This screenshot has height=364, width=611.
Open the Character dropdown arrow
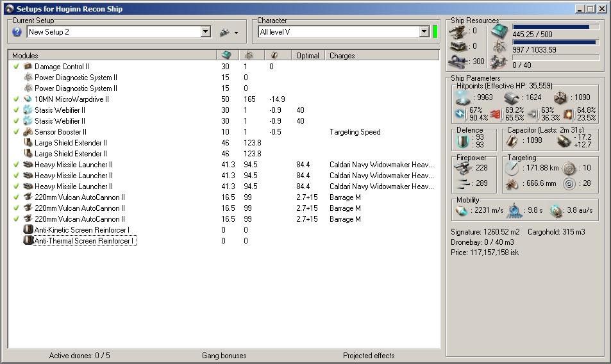click(424, 32)
